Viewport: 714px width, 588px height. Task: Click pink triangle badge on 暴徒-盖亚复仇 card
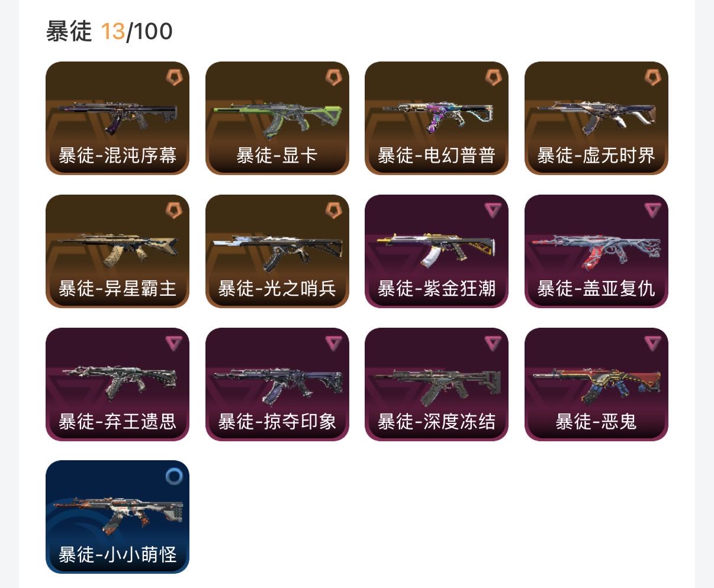coord(652,210)
